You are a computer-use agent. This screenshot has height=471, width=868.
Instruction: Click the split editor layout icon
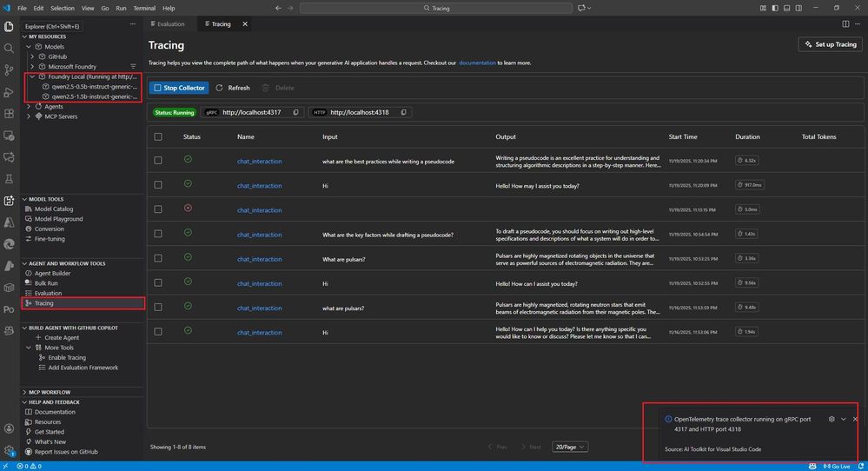(846, 24)
